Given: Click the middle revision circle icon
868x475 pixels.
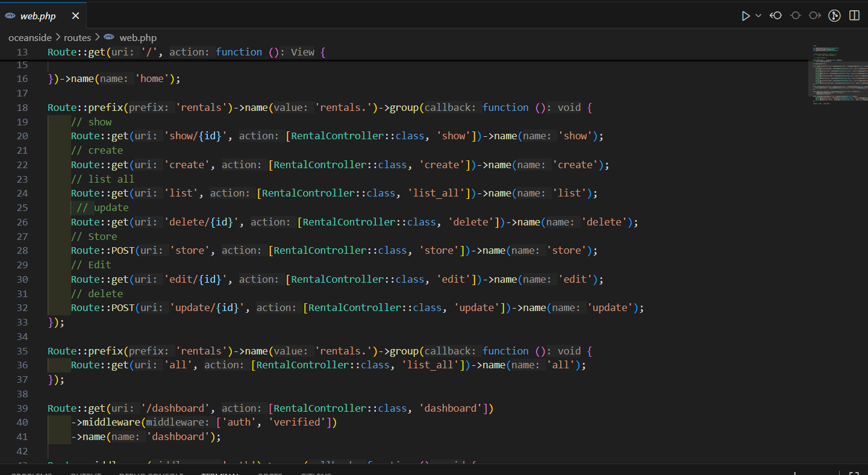Looking at the screenshot, I should (795, 16).
